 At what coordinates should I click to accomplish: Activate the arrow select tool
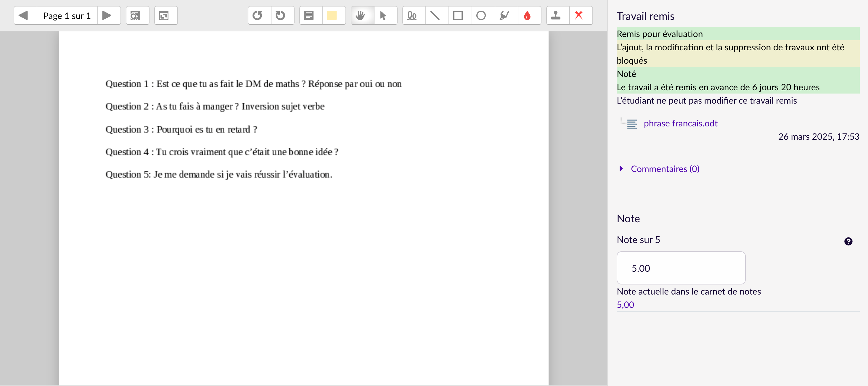(383, 15)
